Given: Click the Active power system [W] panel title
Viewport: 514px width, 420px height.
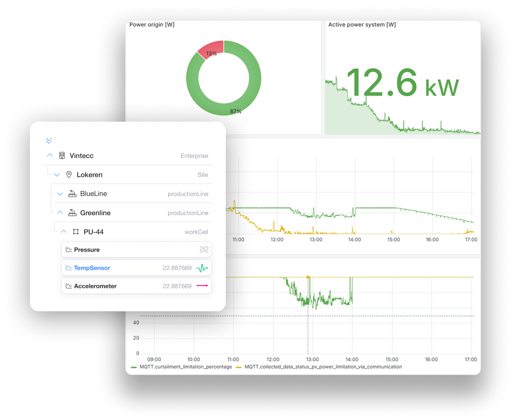Looking at the screenshot, I should 362,25.
